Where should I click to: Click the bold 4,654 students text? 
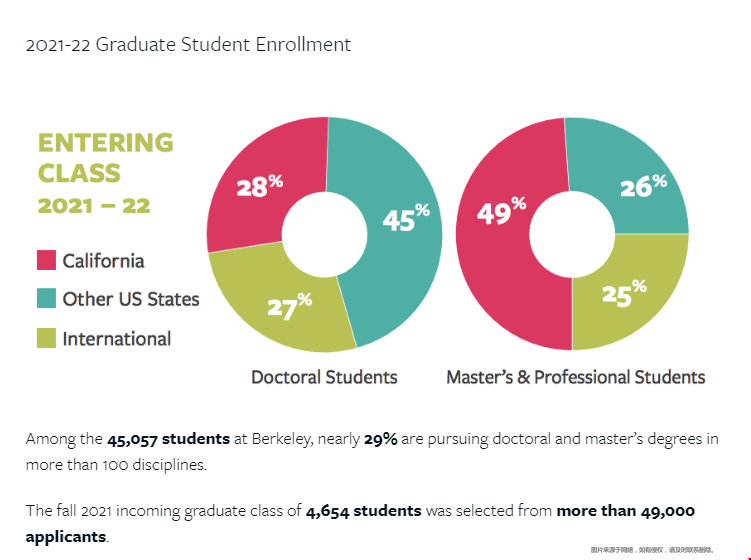coord(363,511)
